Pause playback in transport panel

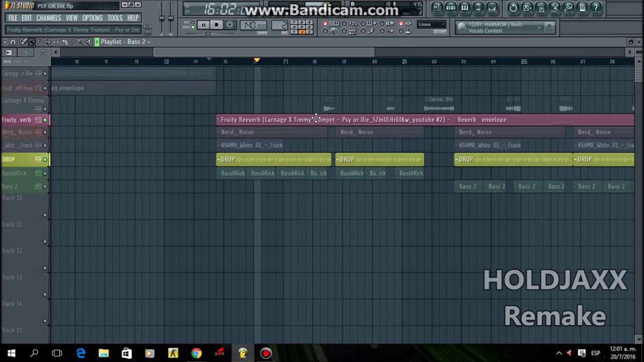click(203, 25)
